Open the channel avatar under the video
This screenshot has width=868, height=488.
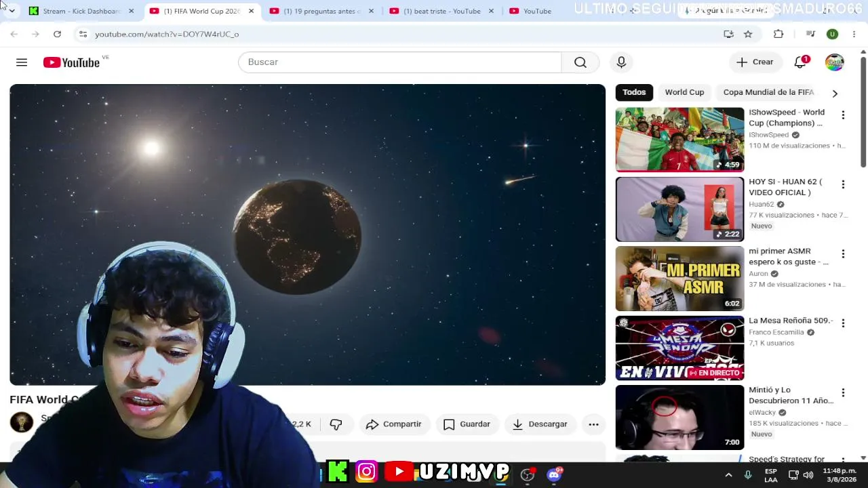pos(22,422)
